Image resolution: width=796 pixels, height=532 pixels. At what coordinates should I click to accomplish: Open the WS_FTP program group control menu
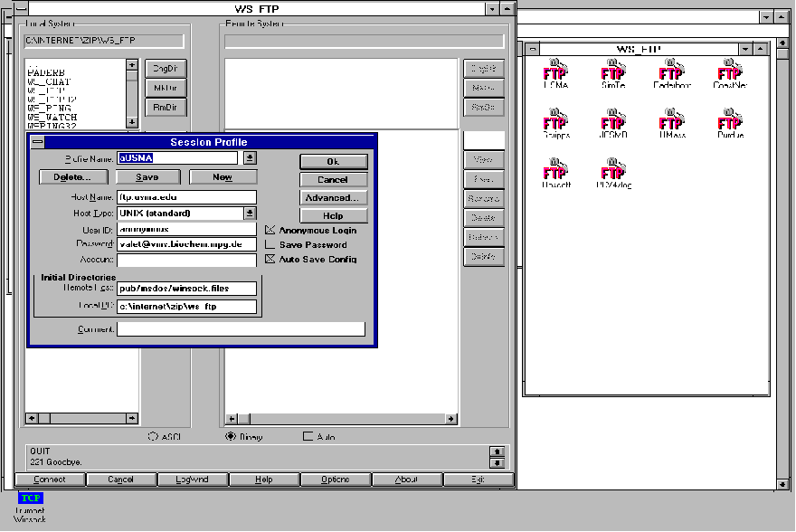click(533, 49)
